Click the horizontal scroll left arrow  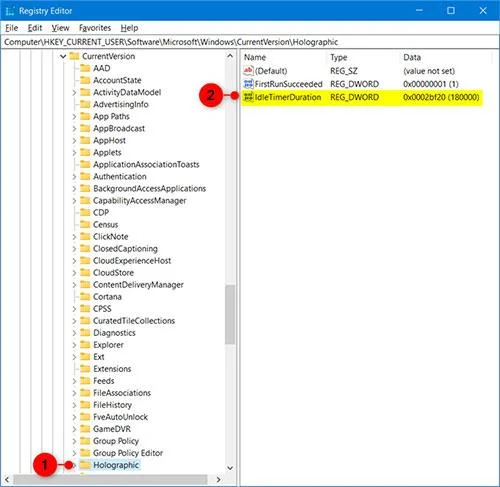click(7, 480)
